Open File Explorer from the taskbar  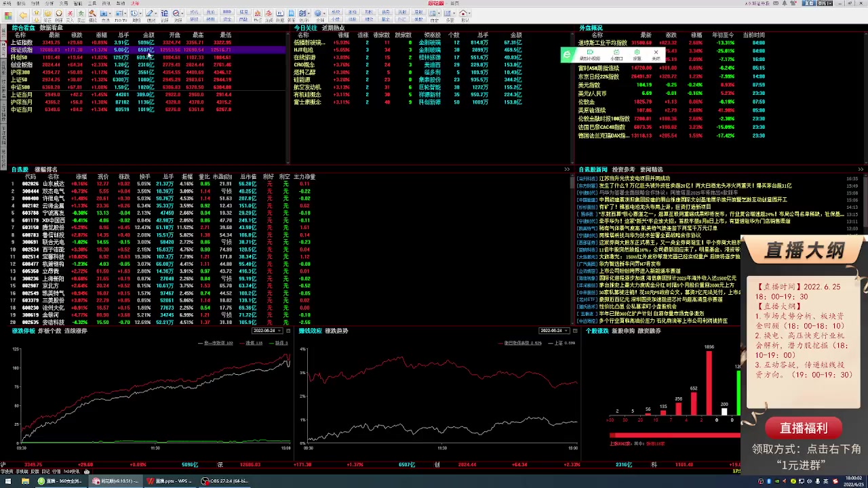point(25,481)
